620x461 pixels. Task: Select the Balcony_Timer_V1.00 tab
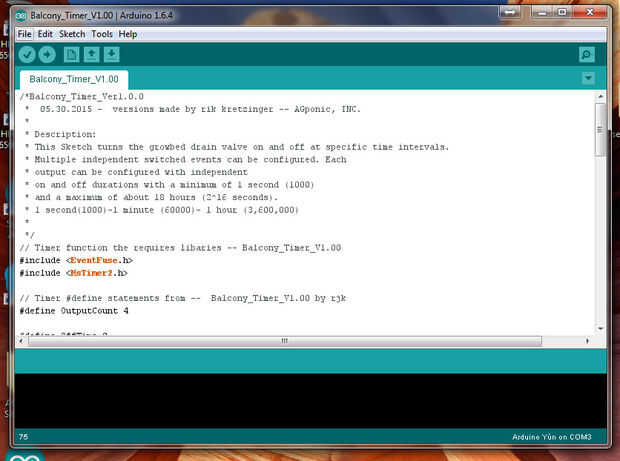tap(74, 79)
